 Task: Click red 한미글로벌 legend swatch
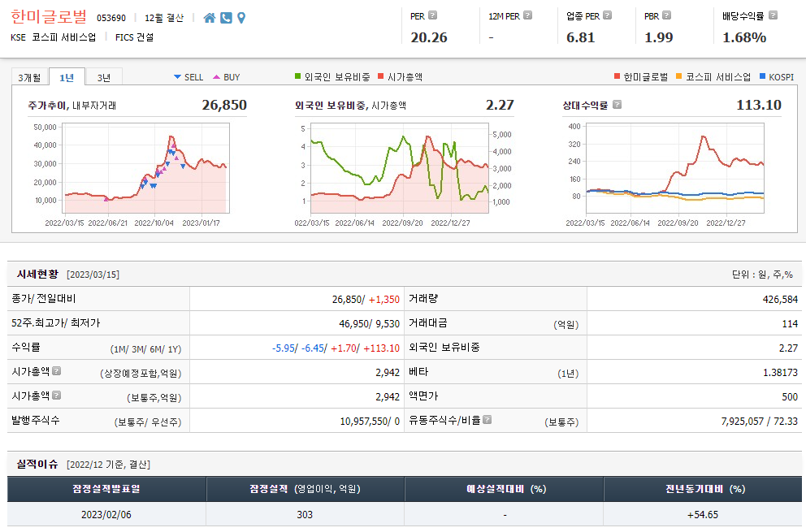(x=617, y=76)
